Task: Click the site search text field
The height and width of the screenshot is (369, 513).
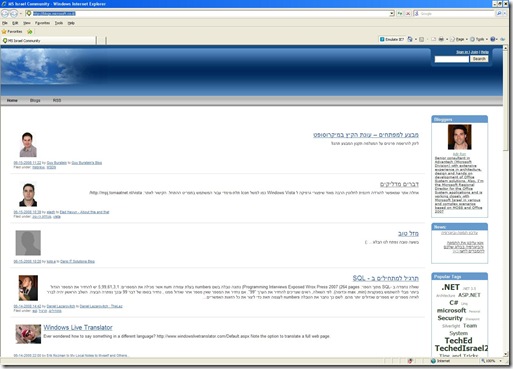Action: (x=452, y=59)
